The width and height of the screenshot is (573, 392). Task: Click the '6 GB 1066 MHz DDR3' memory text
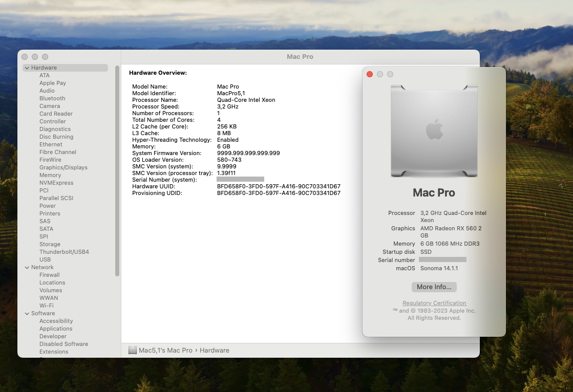(450, 244)
